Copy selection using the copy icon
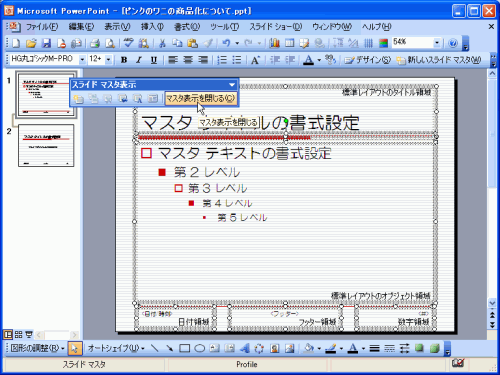 pos(177,43)
